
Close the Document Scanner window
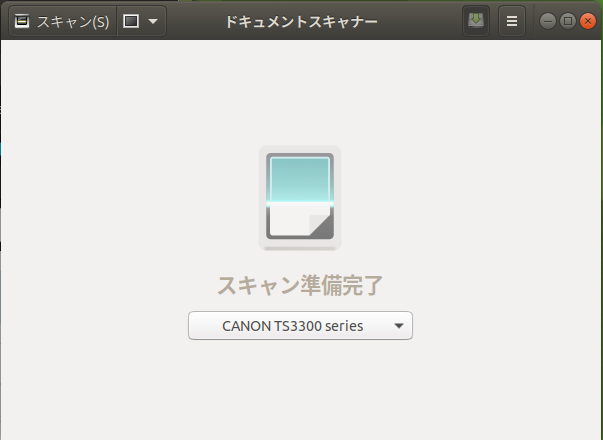(586, 21)
